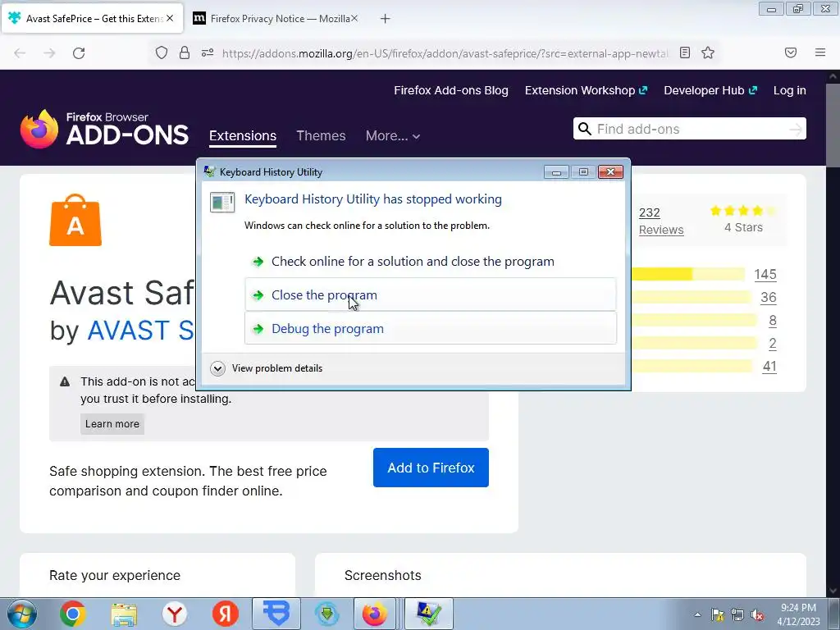The image size is (840, 630).
Task: Click Log in
Action: click(790, 90)
